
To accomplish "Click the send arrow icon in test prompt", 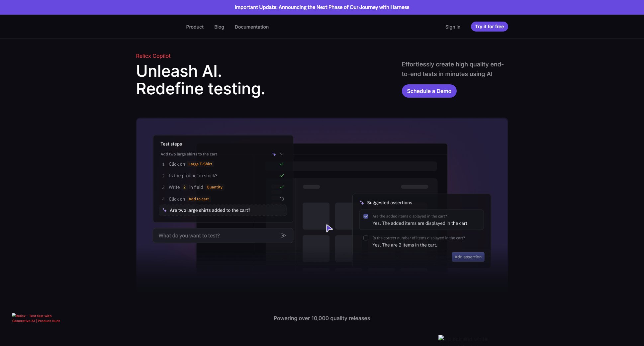I will [284, 235].
